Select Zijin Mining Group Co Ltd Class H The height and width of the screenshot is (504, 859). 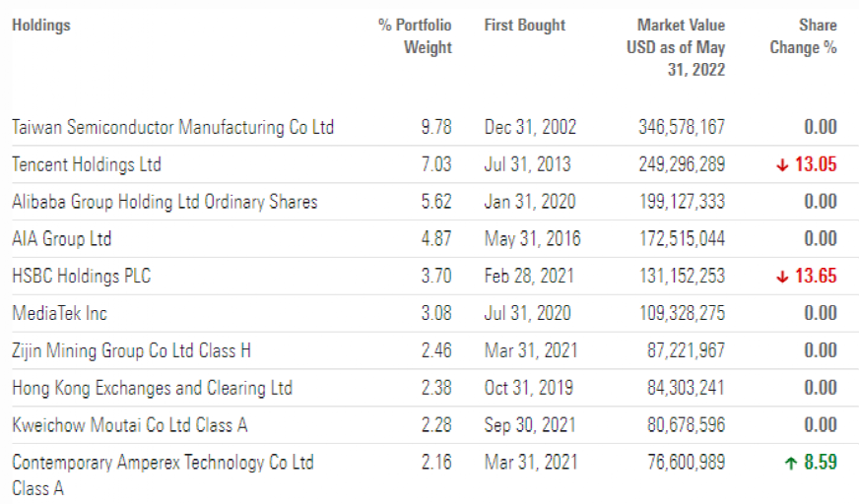132,350
